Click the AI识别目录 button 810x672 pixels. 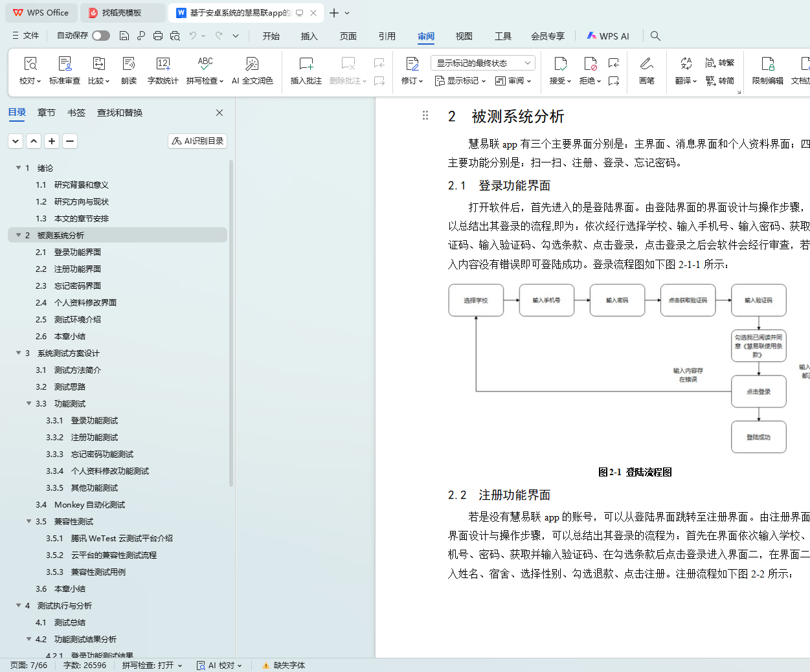tap(197, 140)
